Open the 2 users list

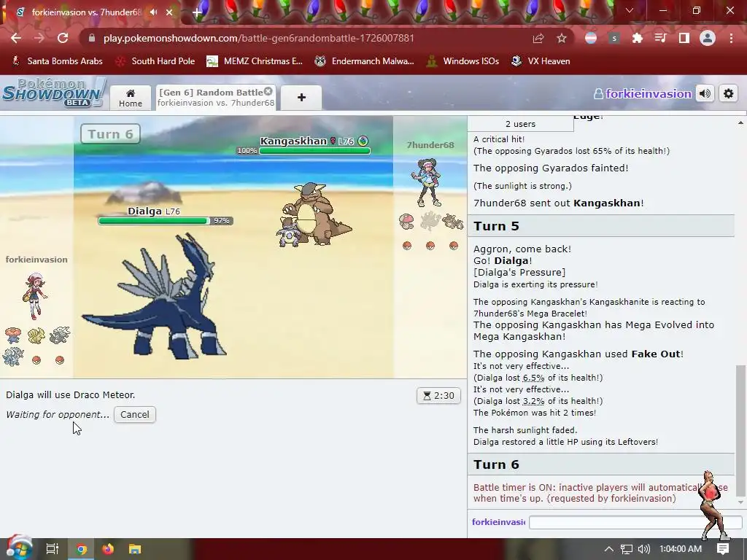tap(520, 124)
